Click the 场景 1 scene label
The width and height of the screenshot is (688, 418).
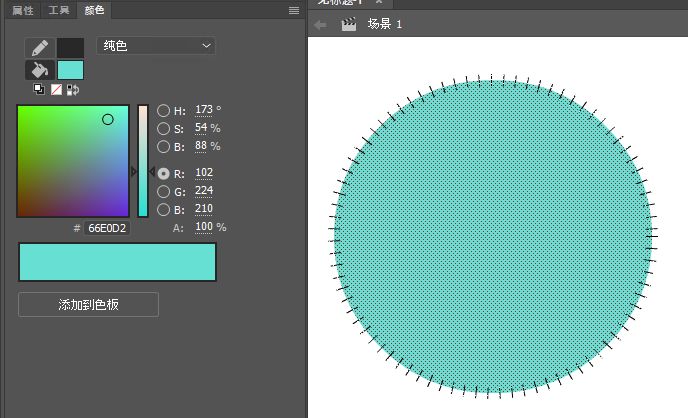385,24
